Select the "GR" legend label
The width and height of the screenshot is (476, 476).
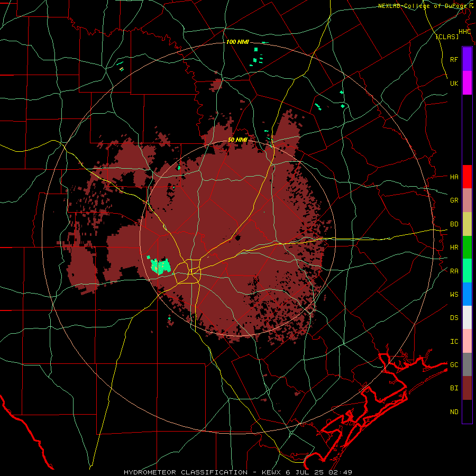click(x=454, y=200)
